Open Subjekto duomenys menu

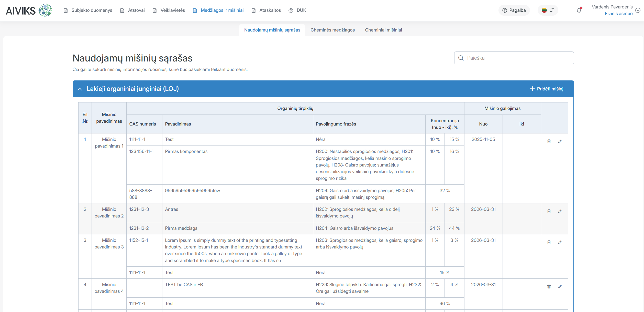click(88, 10)
